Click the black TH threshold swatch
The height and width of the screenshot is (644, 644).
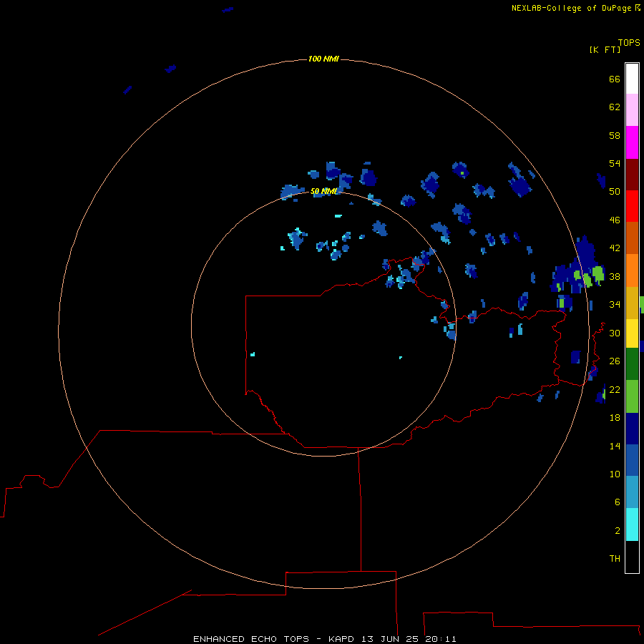point(632,557)
